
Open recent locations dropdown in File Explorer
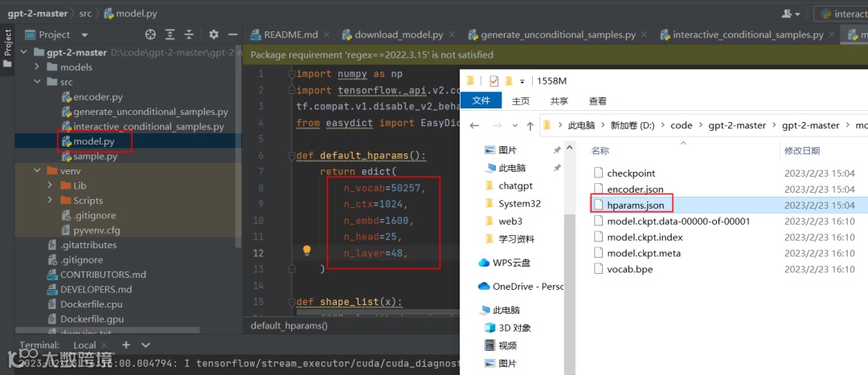(x=514, y=126)
